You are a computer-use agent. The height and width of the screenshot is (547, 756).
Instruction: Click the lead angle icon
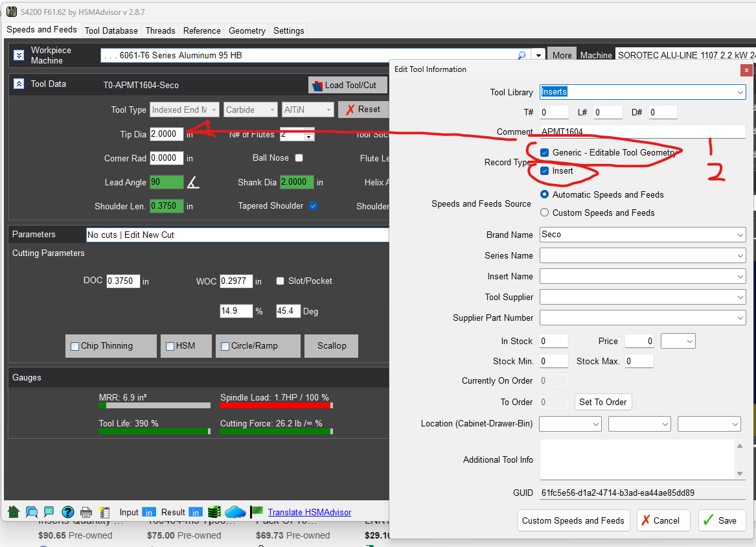pos(193,183)
